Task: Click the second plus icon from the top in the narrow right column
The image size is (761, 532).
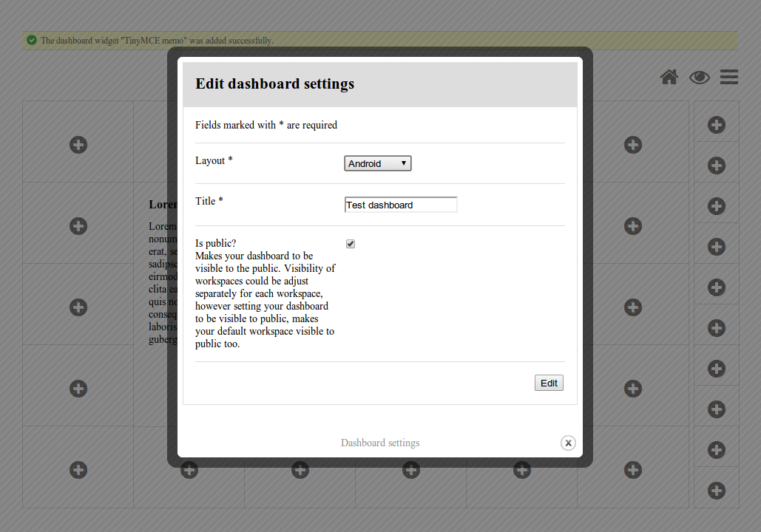Action: [x=716, y=166]
